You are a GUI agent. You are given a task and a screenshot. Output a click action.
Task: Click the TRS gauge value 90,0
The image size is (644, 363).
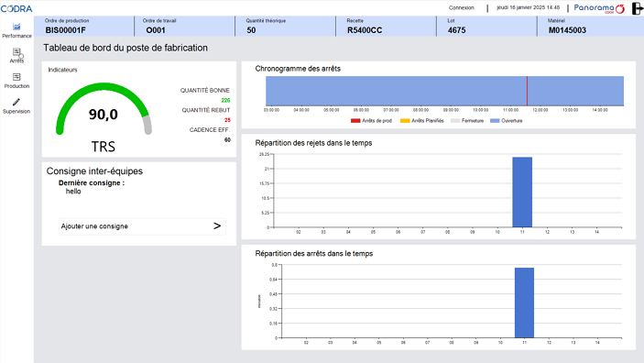[104, 115]
